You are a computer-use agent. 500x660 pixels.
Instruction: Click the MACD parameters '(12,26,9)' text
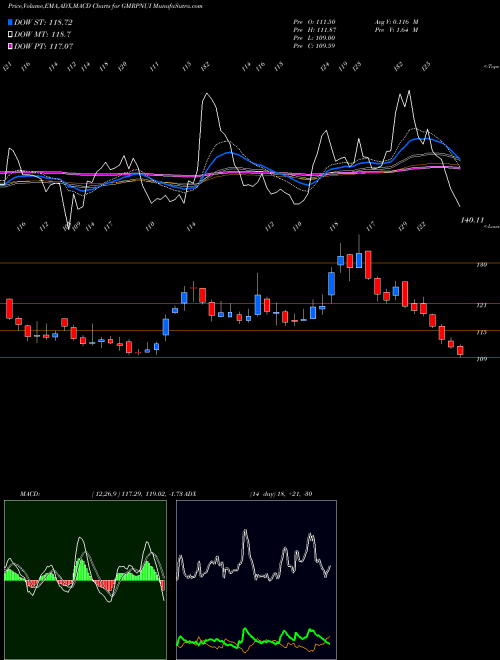tap(106, 494)
